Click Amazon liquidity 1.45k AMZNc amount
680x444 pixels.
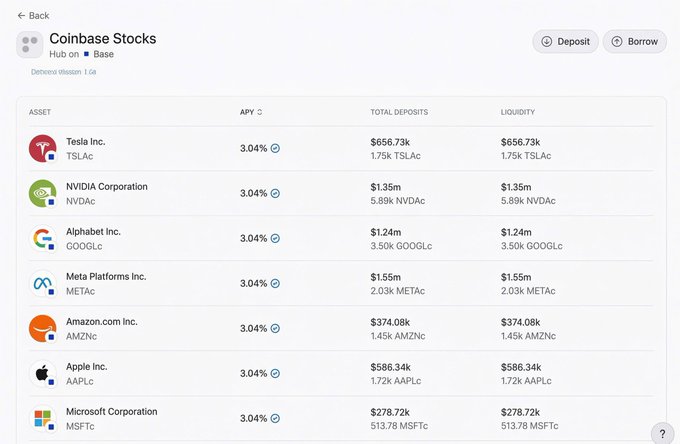(528, 336)
